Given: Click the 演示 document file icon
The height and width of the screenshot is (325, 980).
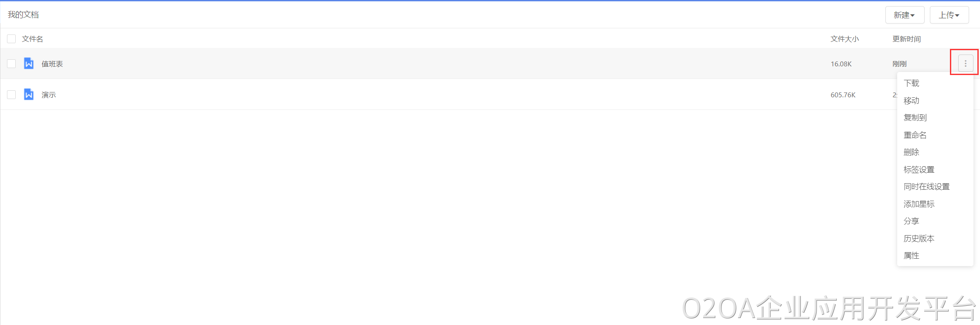Looking at the screenshot, I should point(29,95).
